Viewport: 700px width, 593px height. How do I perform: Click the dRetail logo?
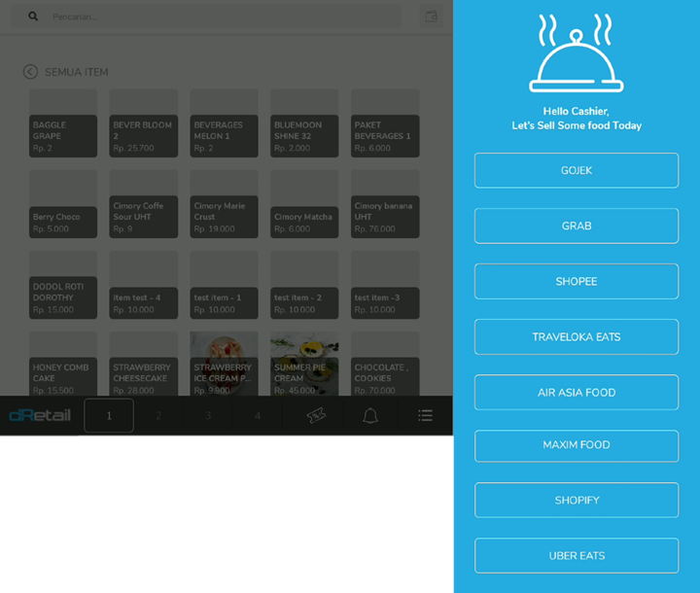40,416
